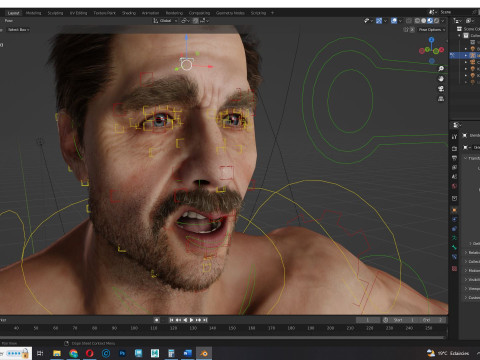Viewport: 480px width, 360px height.
Task: Toggle viewport overlays button
Action: tap(394, 21)
